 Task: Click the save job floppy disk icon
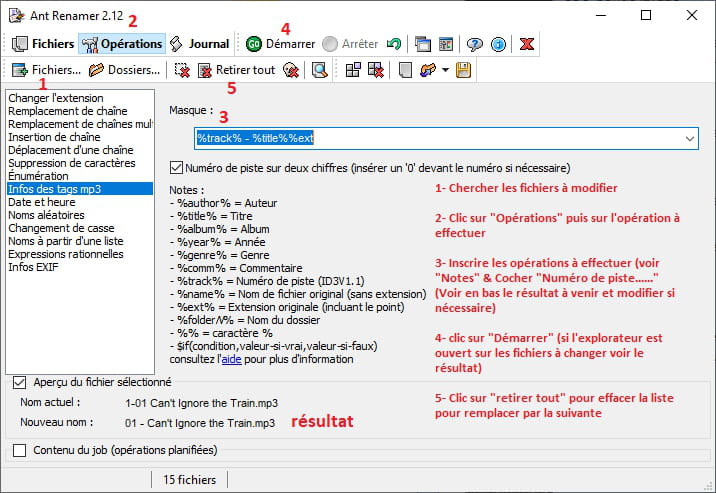click(x=463, y=70)
